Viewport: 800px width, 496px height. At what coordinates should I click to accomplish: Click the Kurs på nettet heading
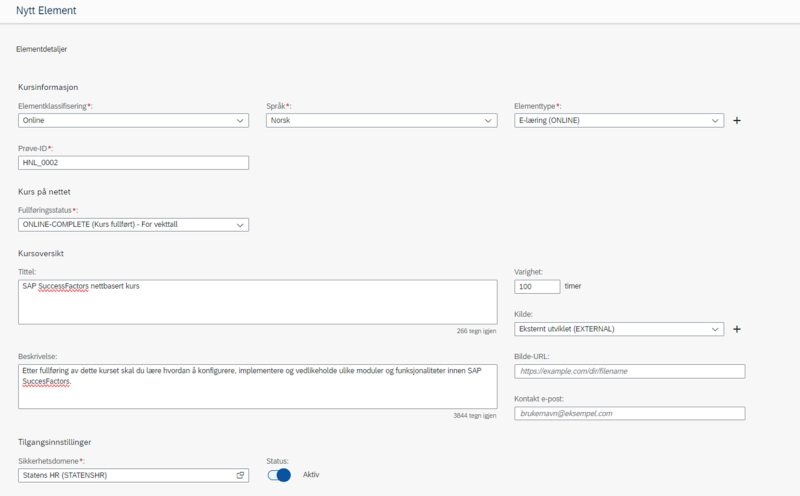pyautogui.click(x=44, y=192)
